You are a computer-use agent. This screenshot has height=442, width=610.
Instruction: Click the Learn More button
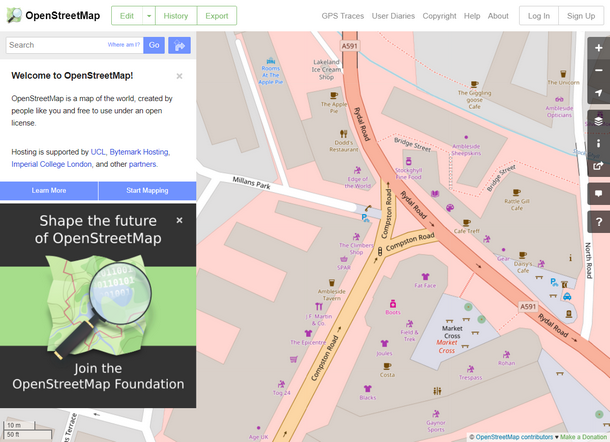[x=49, y=191]
